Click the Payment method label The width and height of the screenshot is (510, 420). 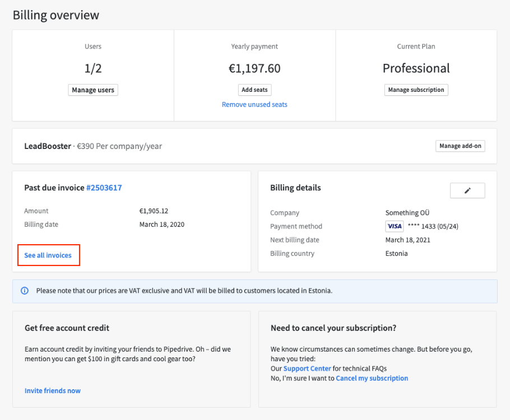point(296,226)
